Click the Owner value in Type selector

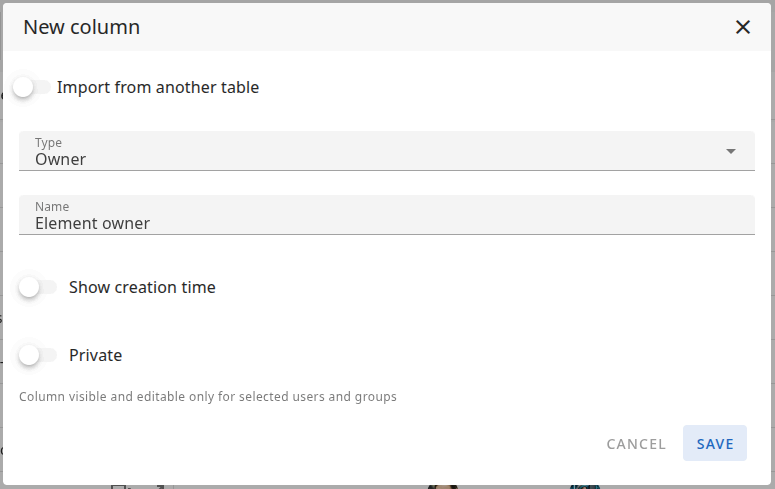click(61, 160)
